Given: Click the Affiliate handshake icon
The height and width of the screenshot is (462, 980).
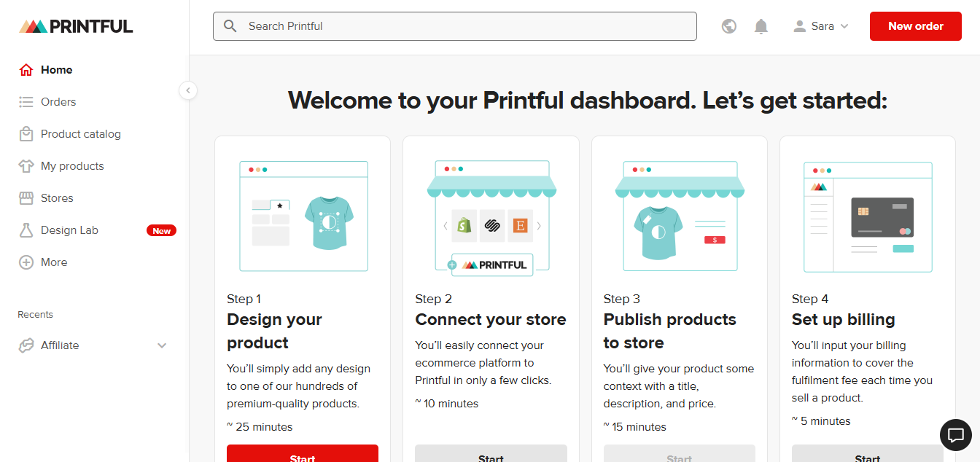Looking at the screenshot, I should [x=26, y=345].
